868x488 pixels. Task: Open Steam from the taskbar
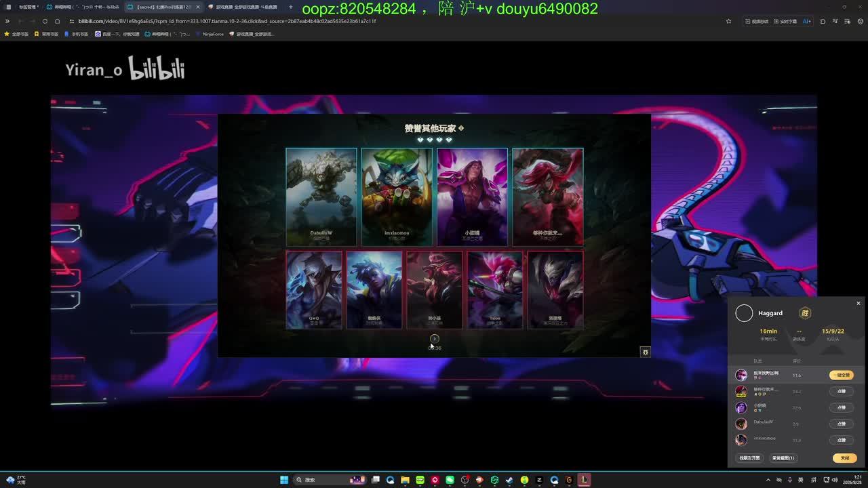pos(509,480)
